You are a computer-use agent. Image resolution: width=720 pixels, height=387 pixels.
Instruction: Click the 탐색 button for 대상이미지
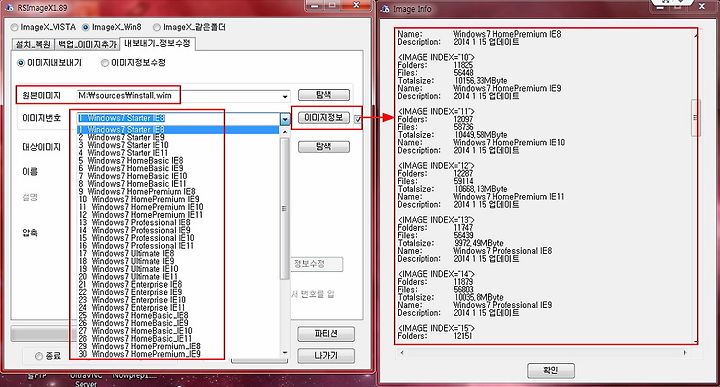pos(324,147)
